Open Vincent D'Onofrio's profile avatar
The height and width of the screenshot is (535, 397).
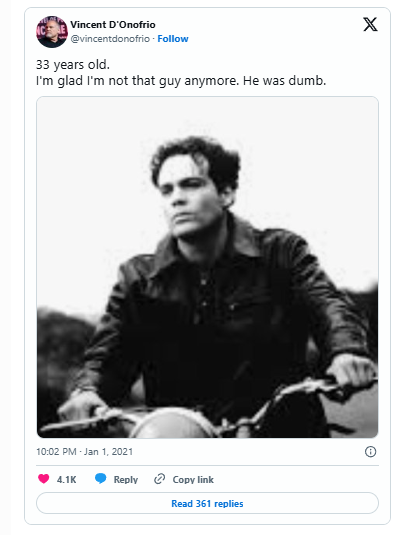[x=52, y=31]
